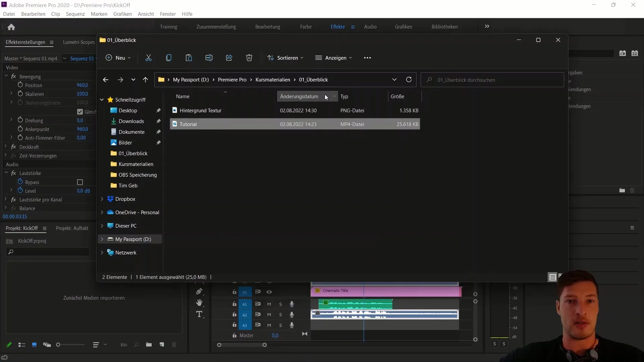Click the Position value 960,0
This screenshot has width=644, height=362.
[83, 85]
